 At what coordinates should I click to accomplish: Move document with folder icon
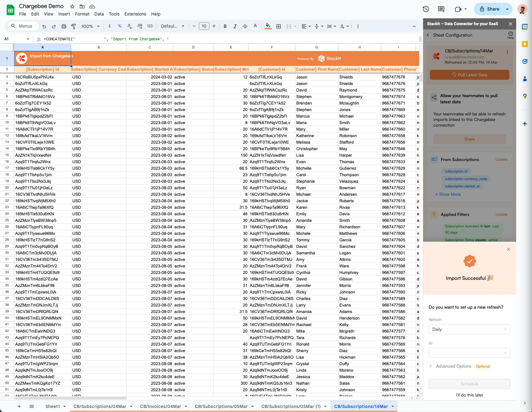(x=82, y=6)
